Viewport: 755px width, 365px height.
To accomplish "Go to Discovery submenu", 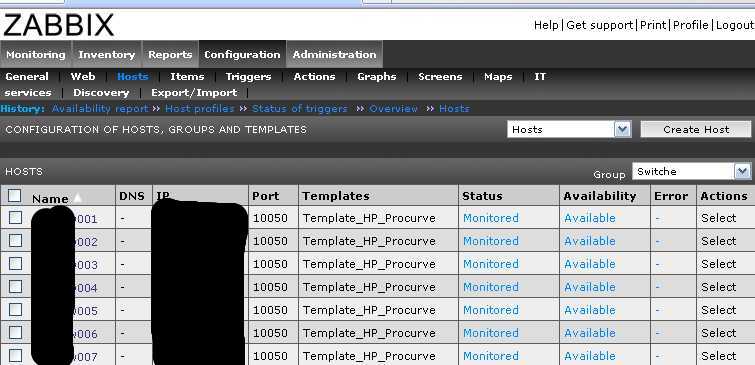I will pyautogui.click(x=101, y=92).
